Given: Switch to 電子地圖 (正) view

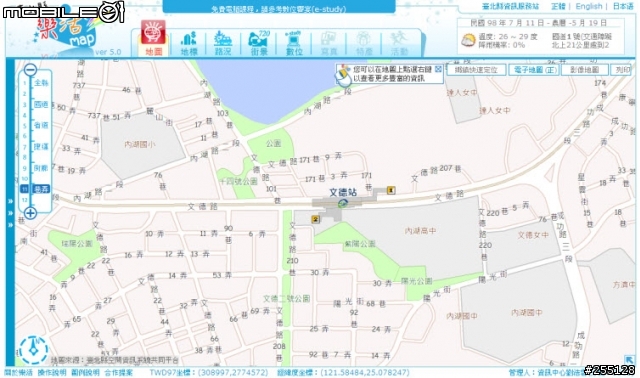Looking at the screenshot, I should (x=535, y=70).
